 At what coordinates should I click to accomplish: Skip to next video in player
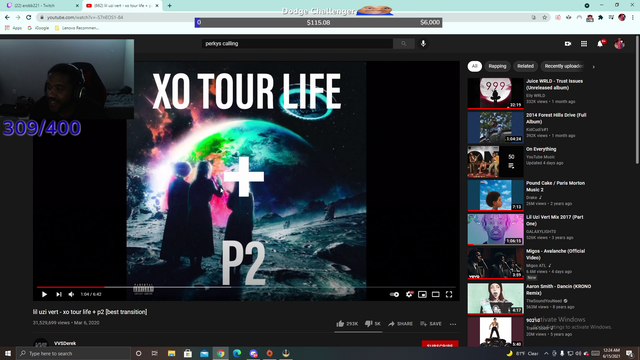pos(59,294)
